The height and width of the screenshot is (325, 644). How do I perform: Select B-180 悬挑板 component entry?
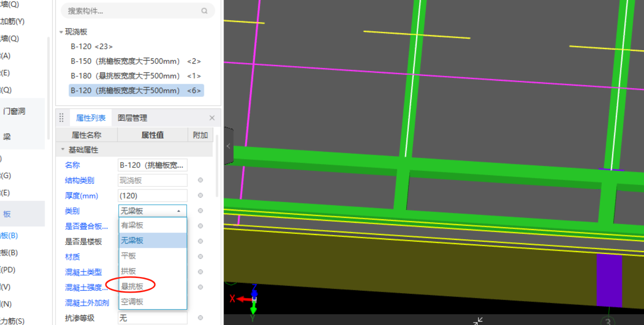coord(136,76)
